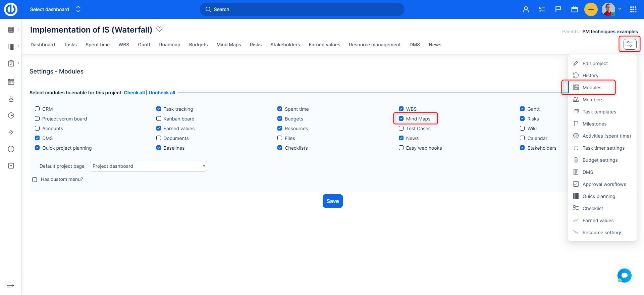Tick the Has custom menu checkbox
Screen dimensions: 644x295
35,180
